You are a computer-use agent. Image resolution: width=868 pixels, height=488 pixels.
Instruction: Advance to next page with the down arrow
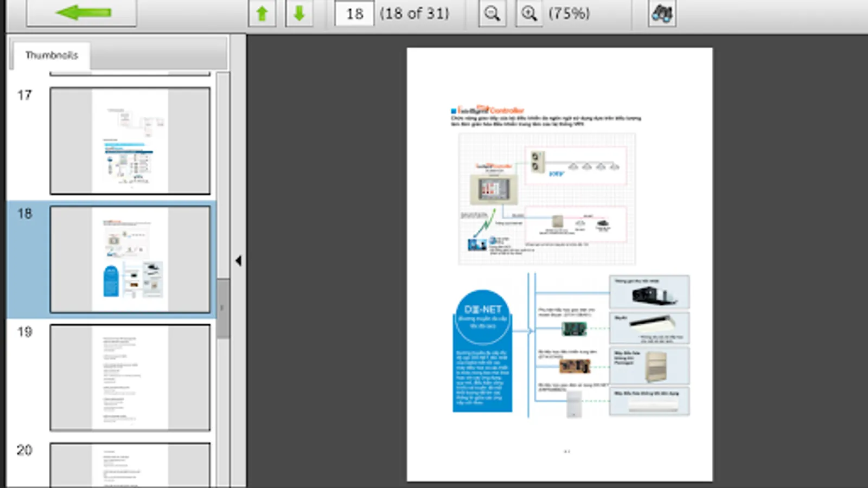pyautogui.click(x=299, y=13)
